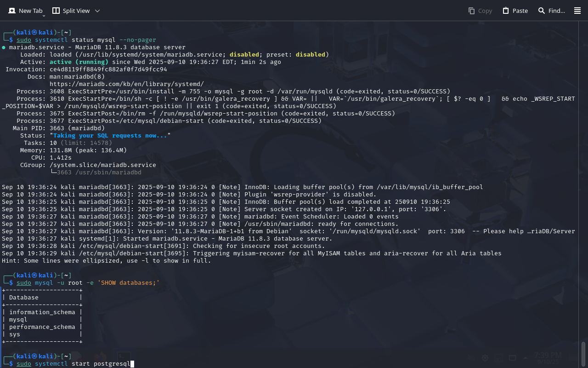Screen dimensions: 588x368
Task: Click 'man:mariadbd(8)' docs entry
Action: [x=77, y=76]
